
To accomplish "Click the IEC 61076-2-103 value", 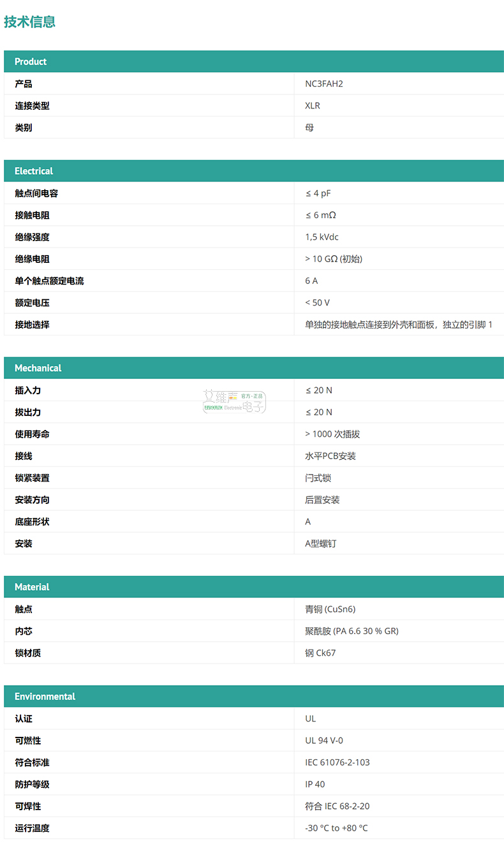I will [x=337, y=762].
